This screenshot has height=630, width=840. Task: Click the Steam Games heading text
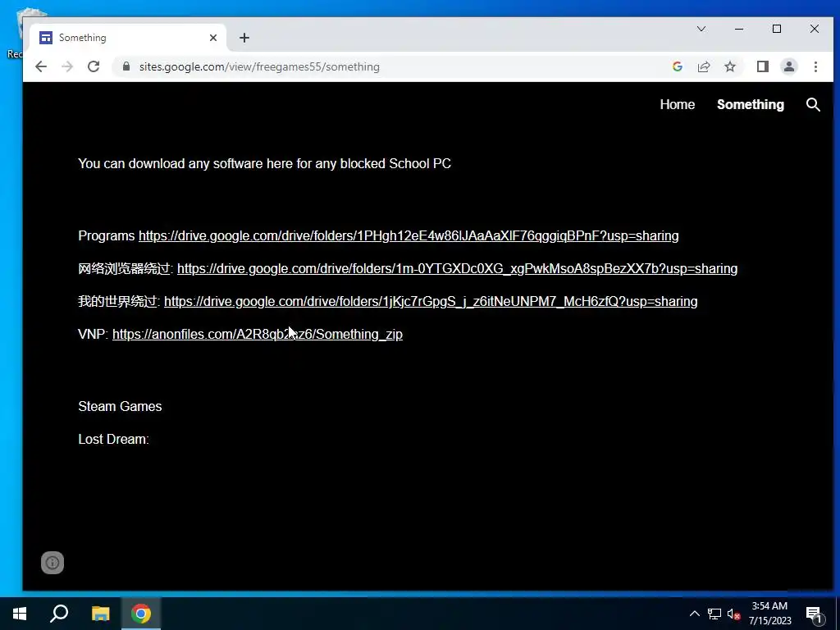120,406
